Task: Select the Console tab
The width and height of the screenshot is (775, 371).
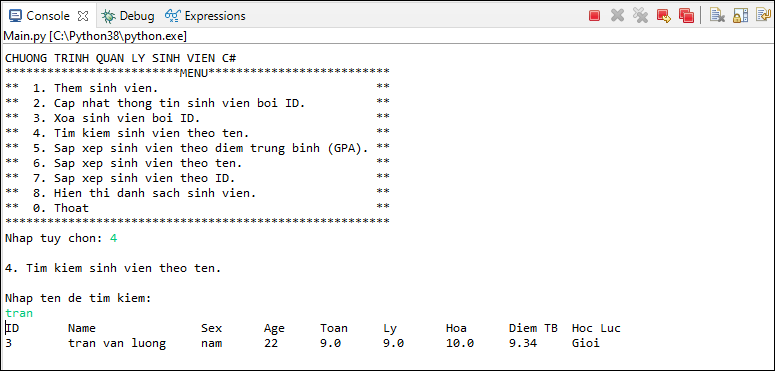Action: 48,16
